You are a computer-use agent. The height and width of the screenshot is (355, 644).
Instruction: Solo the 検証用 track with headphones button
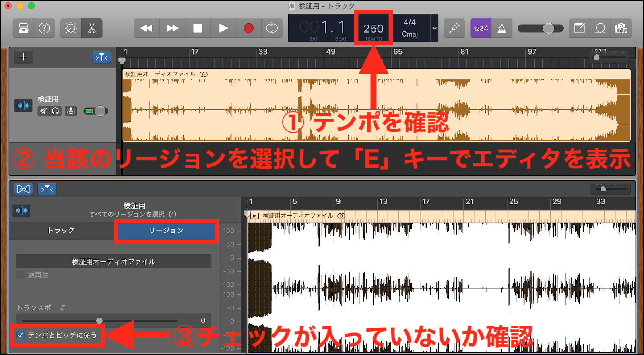pyautogui.click(x=56, y=111)
